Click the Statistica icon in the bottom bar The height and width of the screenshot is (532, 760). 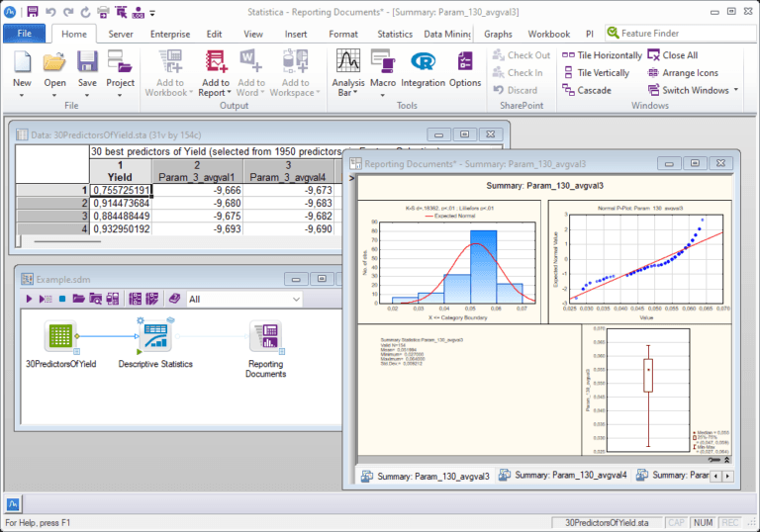[13, 505]
